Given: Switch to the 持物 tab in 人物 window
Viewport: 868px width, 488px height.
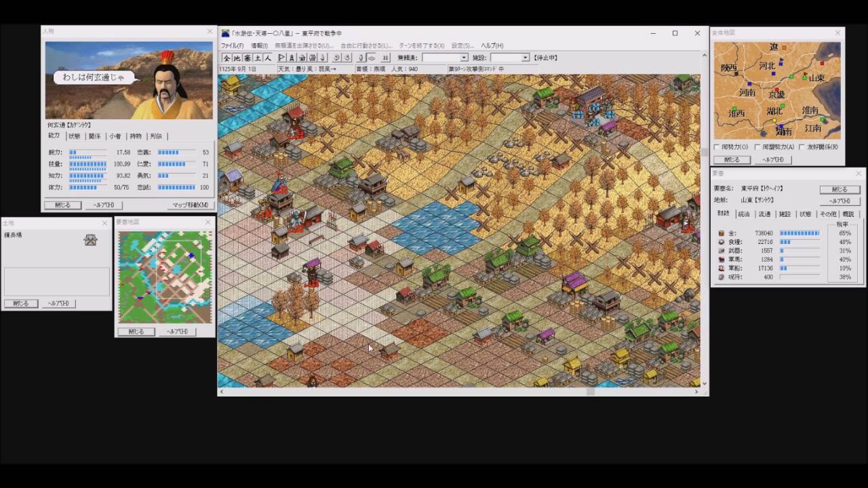Looking at the screenshot, I should pos(136,136).
